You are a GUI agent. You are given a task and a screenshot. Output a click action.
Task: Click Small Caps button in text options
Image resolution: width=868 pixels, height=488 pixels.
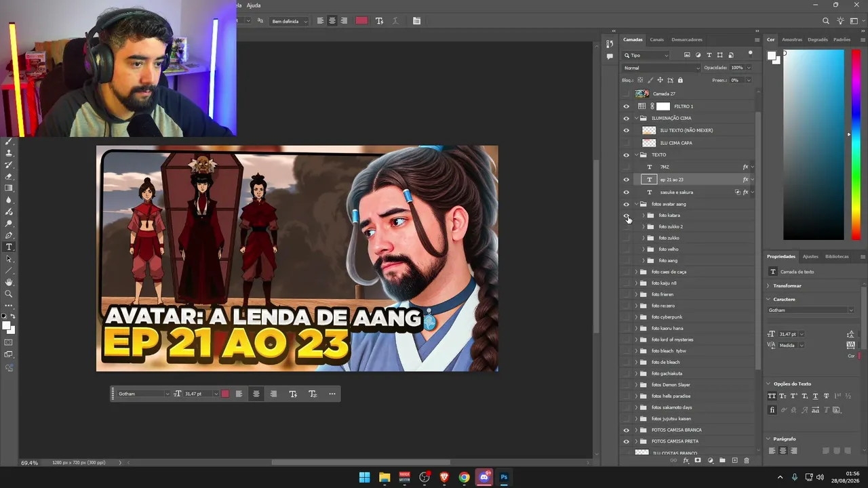pyautogui.click(x=783, y=396)
